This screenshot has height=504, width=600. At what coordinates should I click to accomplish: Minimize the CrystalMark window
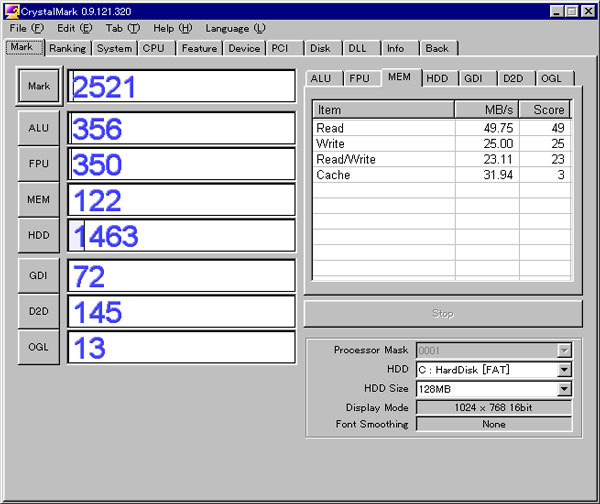[x=557, y=11]
